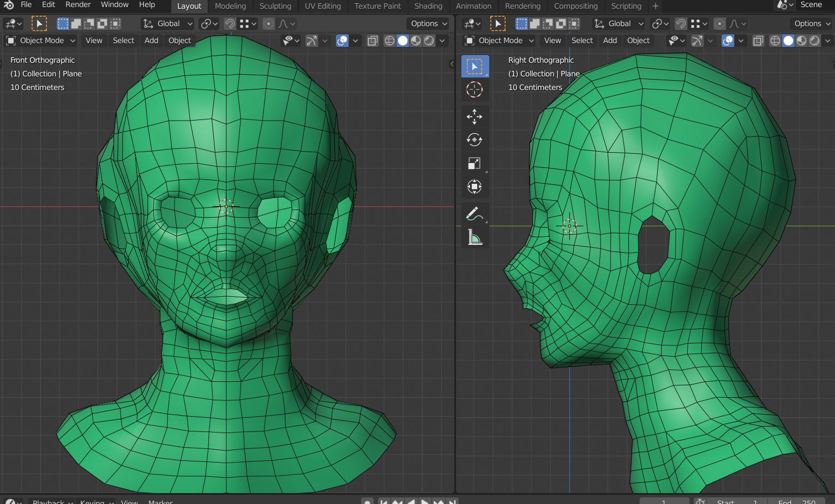Viewport: 835px width, 504px height.
Task: Click Add in the left viewport header
Action: [151, 41]
